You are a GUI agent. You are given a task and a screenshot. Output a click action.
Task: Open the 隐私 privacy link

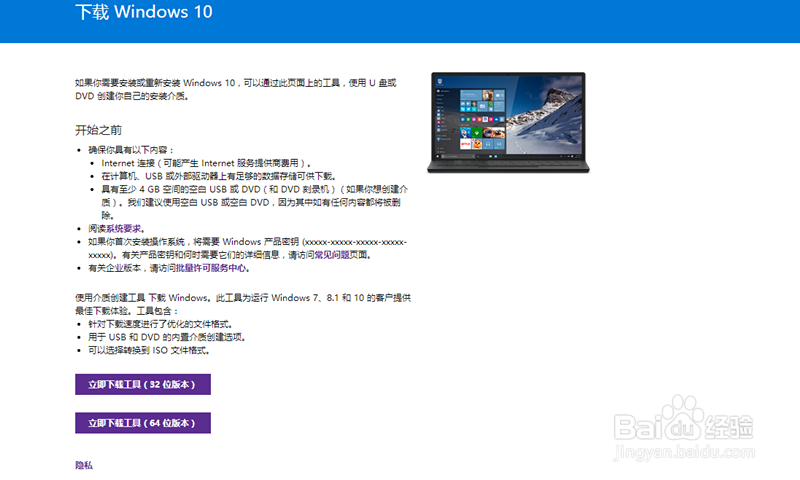(84, 465)
